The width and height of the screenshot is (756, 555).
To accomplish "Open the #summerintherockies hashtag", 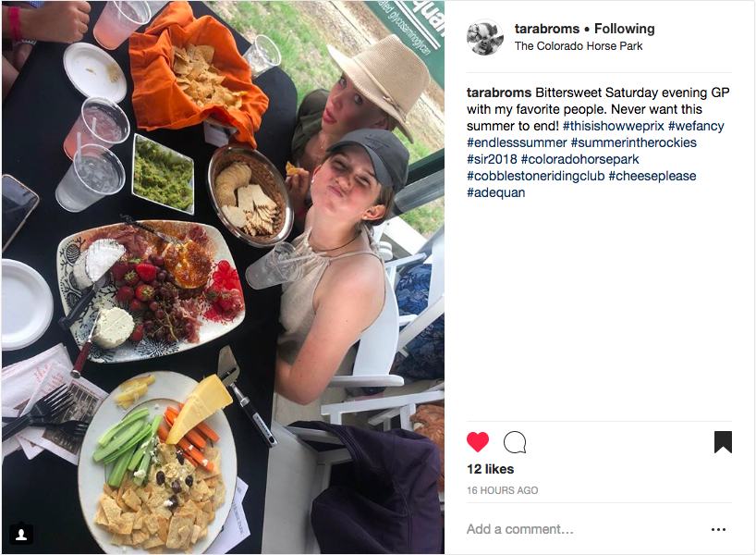I will tap(633, 142).
